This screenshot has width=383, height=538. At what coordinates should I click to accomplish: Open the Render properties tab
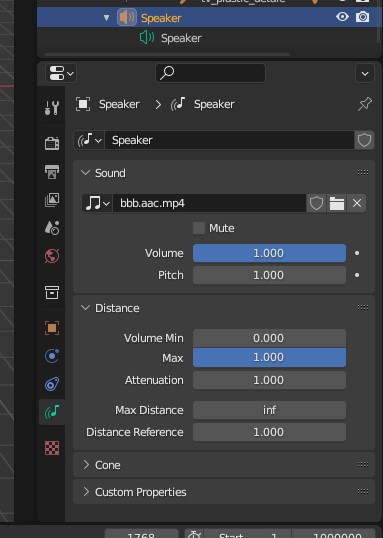tap(52, 143)
